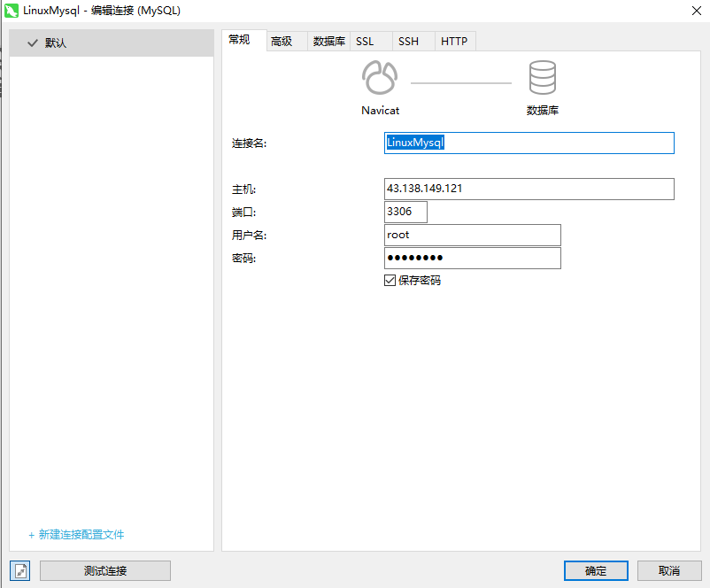Switch to the SSH tab
The height and width of the screenshot is (588, 710).
point(413,42)
